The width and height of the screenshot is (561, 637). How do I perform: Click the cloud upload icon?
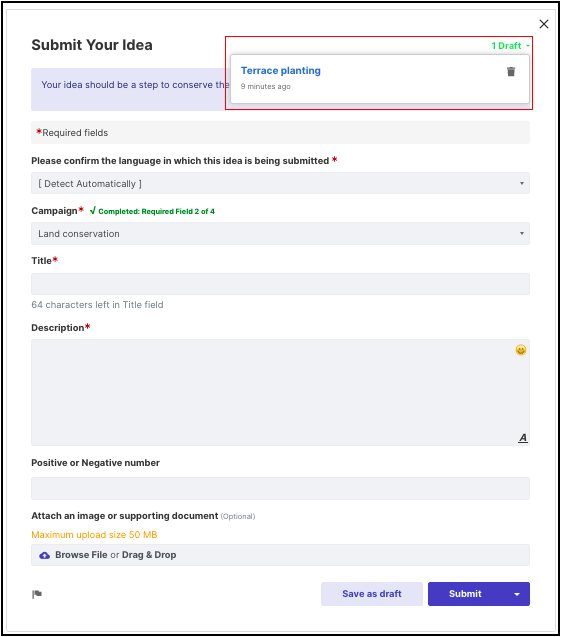tap(44, 555)
